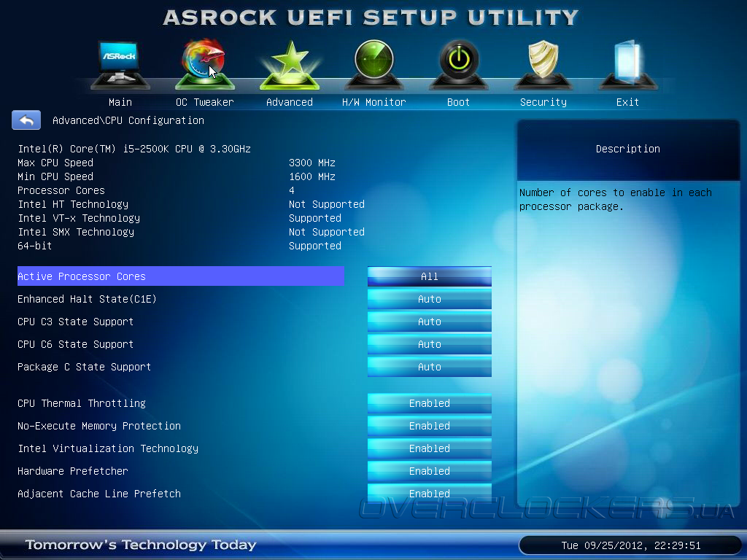The height and width of the screenshot is (560, 747).
Task: Click the Exit door icon
Action: click(x=628, y=65)
